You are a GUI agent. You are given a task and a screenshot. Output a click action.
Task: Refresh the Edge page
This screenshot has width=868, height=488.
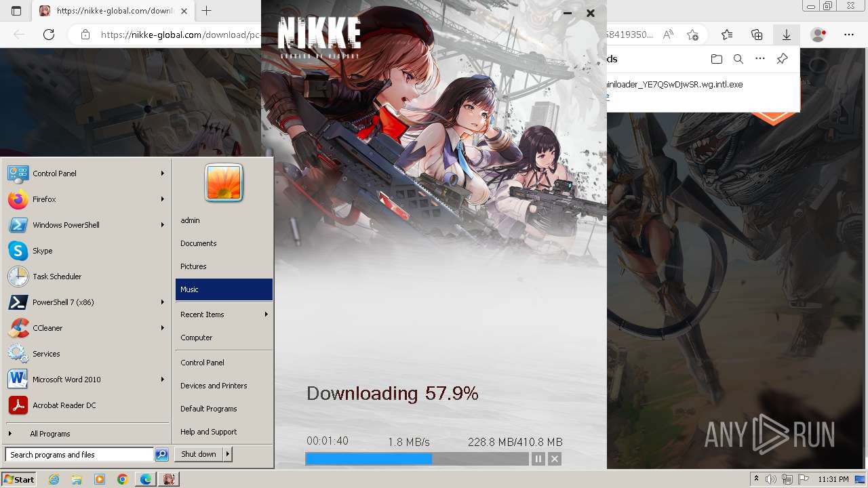[49, 35]
